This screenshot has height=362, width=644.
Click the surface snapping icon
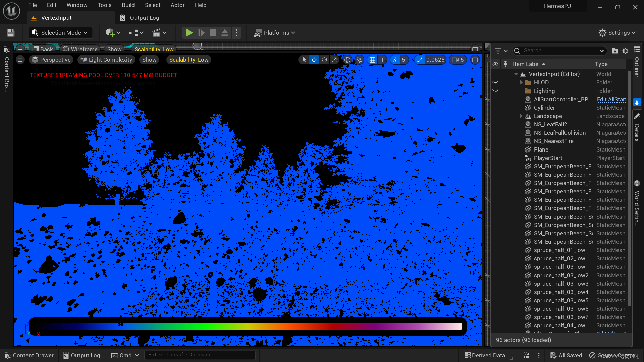pyautogui.click(x=359, y=60)
